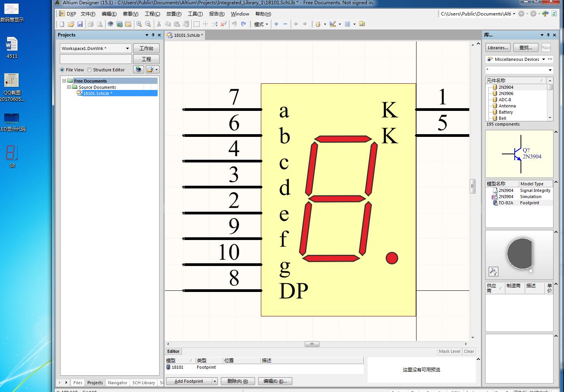This screenshot has height=392, width=564.
Task: Click the layered icon next to Structure Editor
Action: point(139,69)
